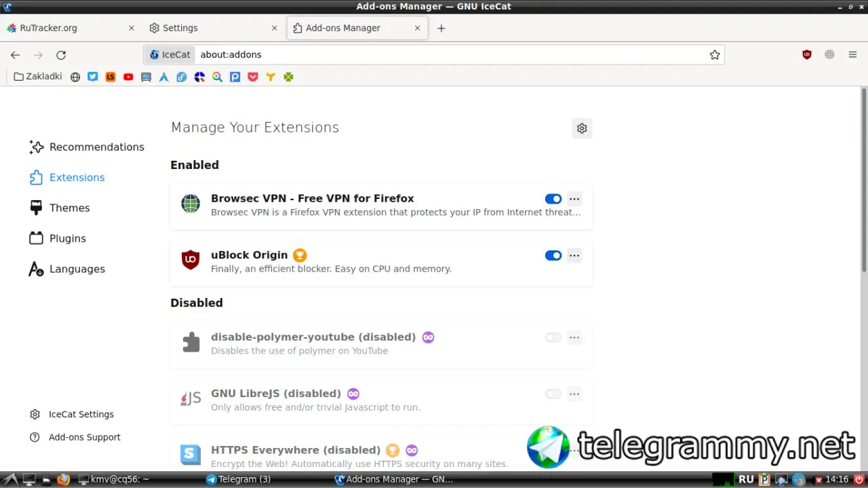This screenshot has height=488, width=868.
Task: Click the IceCat identity box in address bar
Action: click(x=170, y=55)
